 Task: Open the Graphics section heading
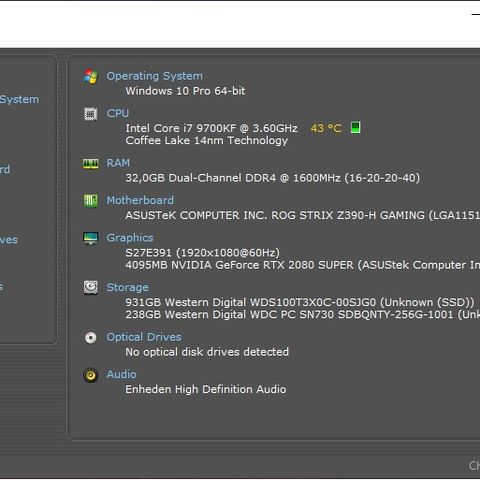click(x=130, y=238)
